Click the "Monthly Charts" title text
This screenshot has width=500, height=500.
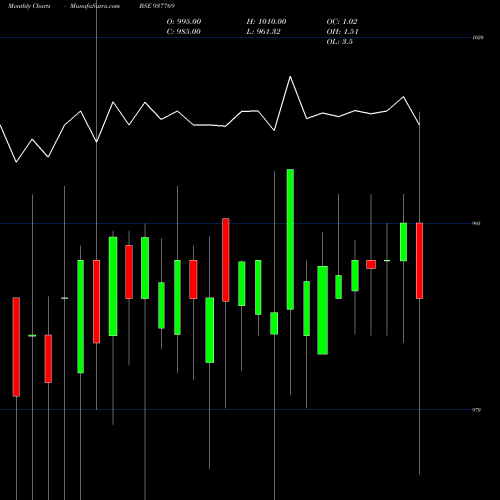(29, 6)
